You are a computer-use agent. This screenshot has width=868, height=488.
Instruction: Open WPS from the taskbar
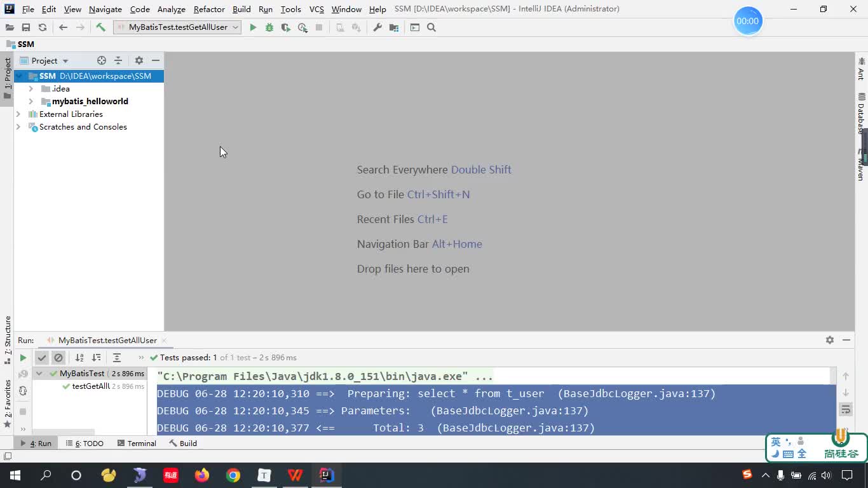(x=295, y=475)
